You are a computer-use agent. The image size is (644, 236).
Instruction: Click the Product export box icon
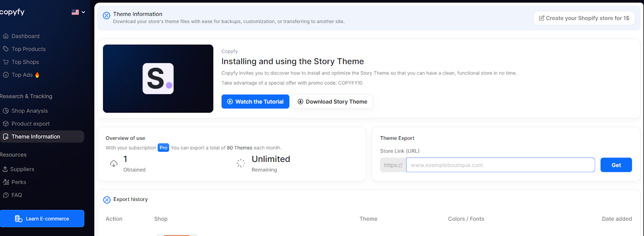click(x=6, y=124)
